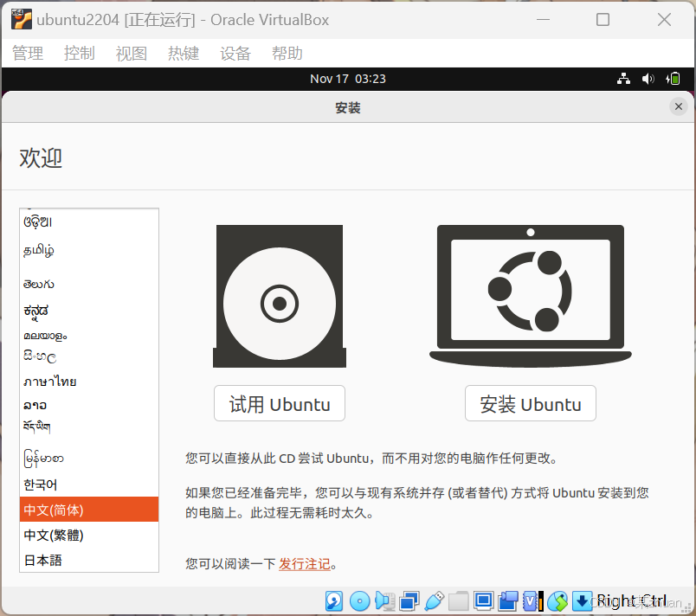Viewport: 696px width, 616px height.
Task: Click the USB devices status icon
Action: 434,601
